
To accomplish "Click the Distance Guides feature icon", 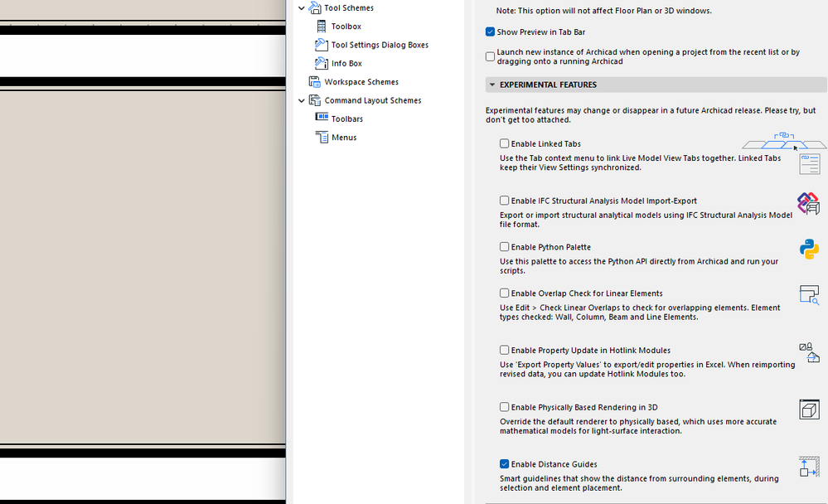I will pos(809,467).
